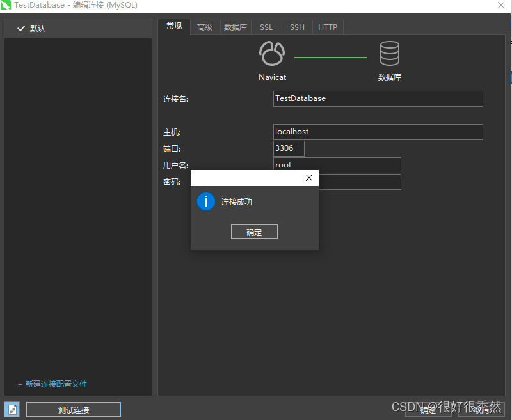Close the edit connection window
Screen dimensions: 512x420
coord(501,5)
